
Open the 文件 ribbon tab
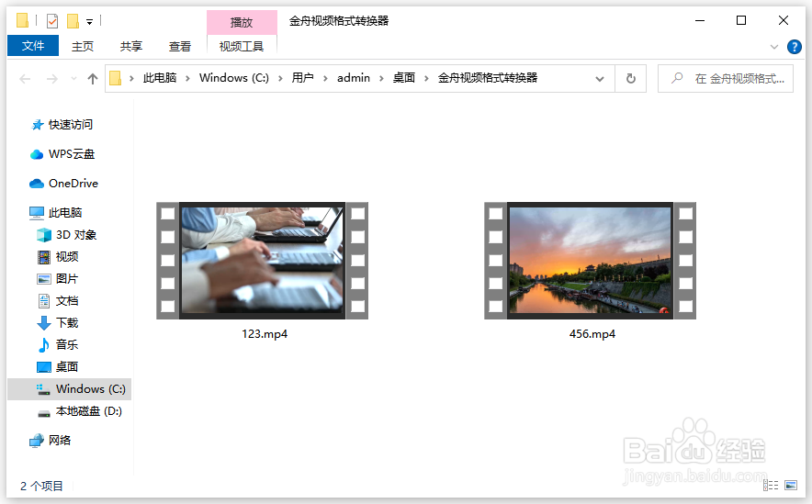click(x=33, y=46)
